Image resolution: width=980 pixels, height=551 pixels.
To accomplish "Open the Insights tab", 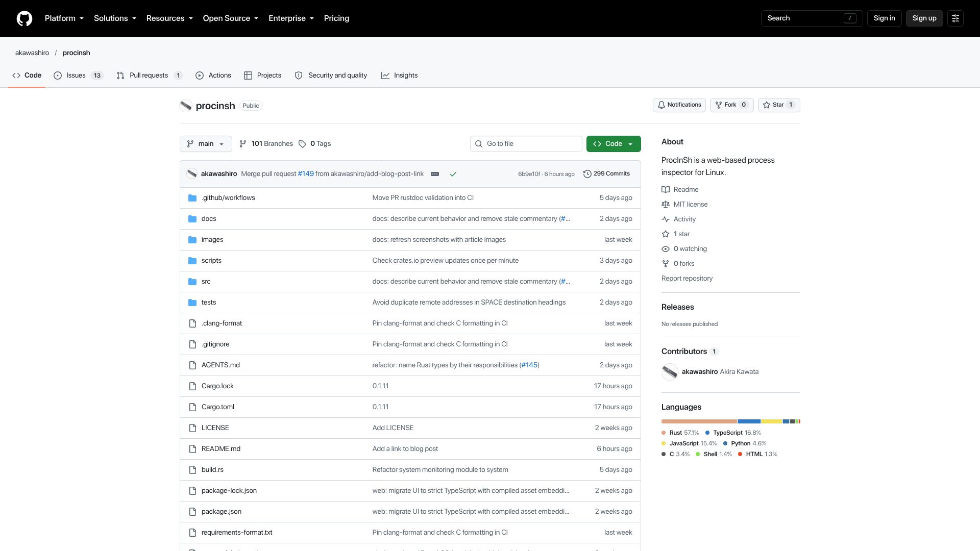I will tap(399, 76).
